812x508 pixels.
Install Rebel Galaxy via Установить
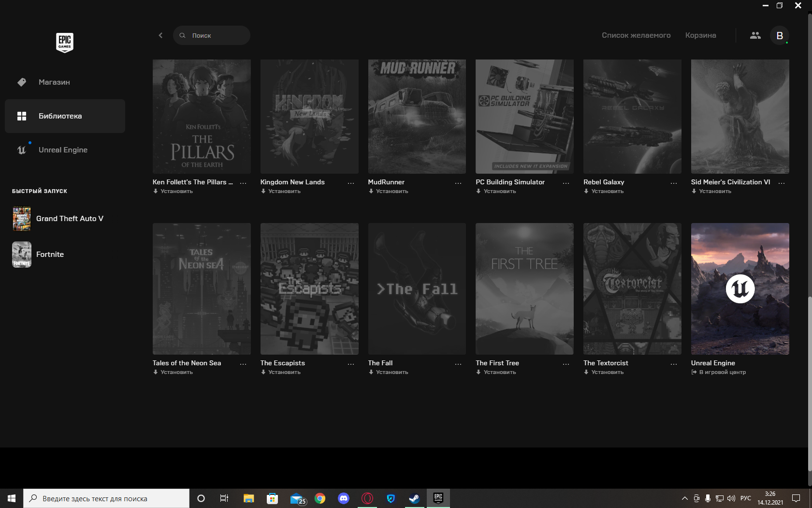pos(604,191)
